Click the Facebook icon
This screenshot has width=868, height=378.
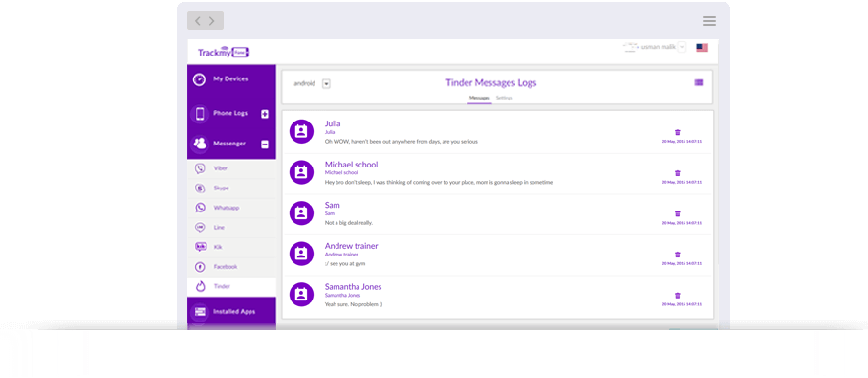click(201, 267)
